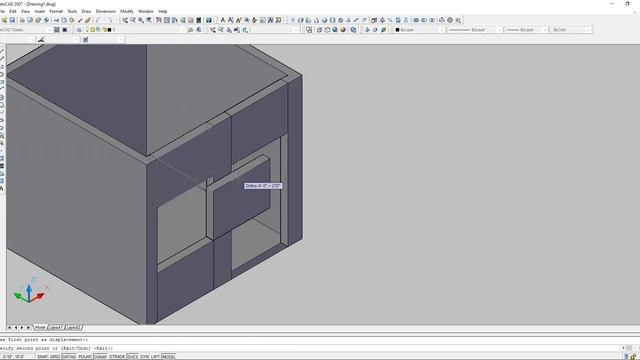Click the Zoom Realtime magnifier icon
This screenshot has width=640, height=360.
click(x=133, y=20)
